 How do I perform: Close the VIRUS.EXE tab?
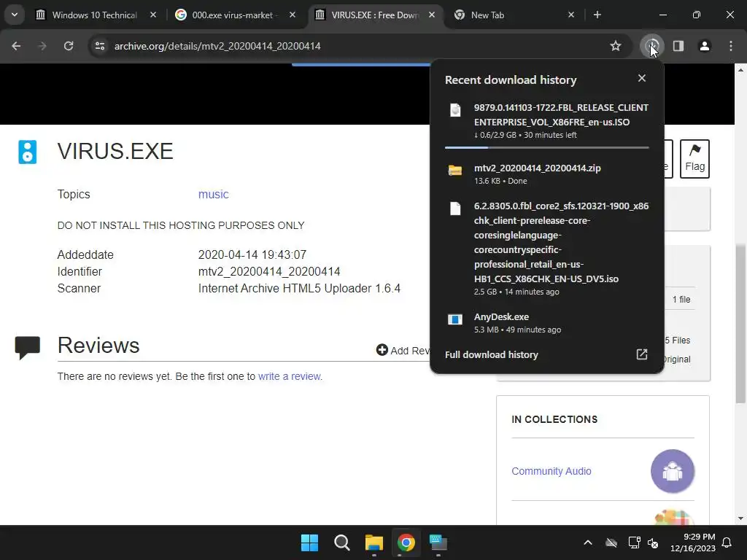tap(431, 15)
